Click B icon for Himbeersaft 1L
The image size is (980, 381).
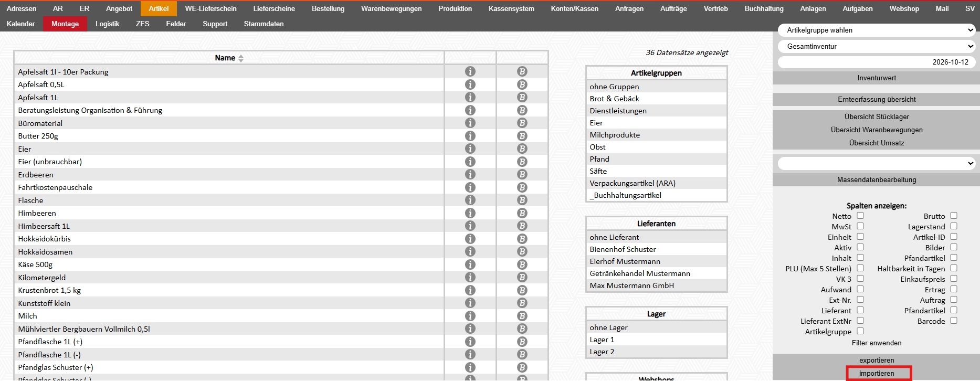522,226
